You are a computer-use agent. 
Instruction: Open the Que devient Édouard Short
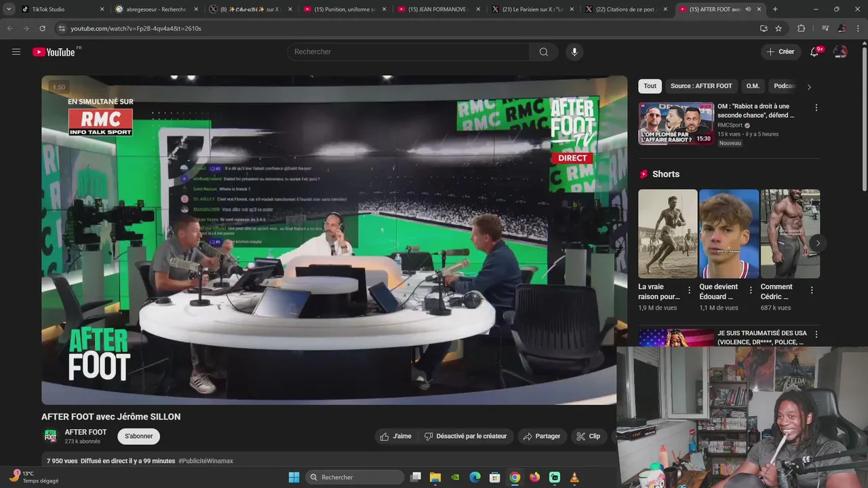tap(729, 234)
